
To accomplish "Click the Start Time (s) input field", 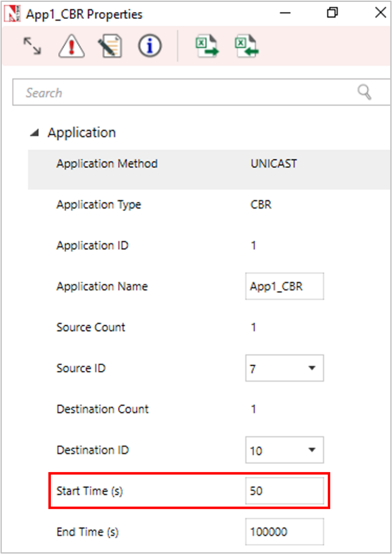I will pyautogui.click(x=284, y=491).
